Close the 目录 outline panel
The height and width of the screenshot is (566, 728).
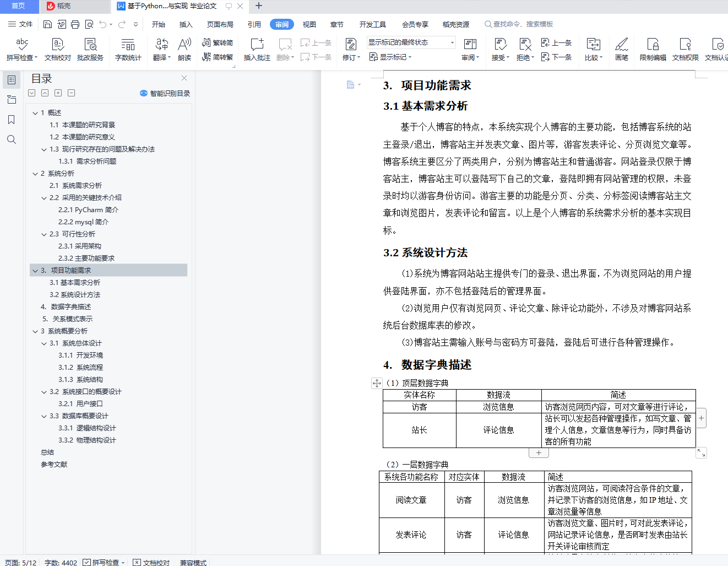tap(184, 78)
